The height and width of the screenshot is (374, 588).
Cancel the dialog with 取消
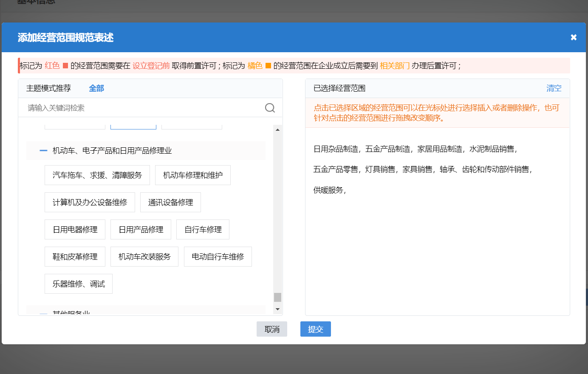pos(271,329)
